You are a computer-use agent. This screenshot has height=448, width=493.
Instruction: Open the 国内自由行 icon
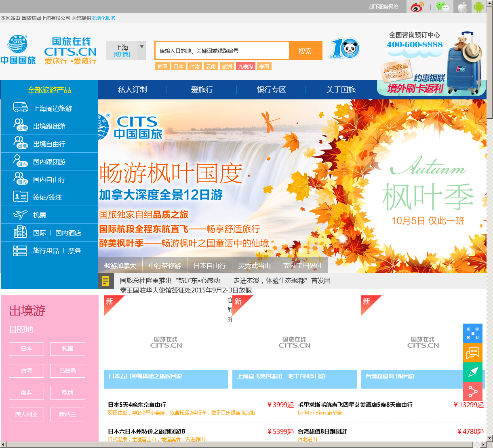click(x=21, y=179)
